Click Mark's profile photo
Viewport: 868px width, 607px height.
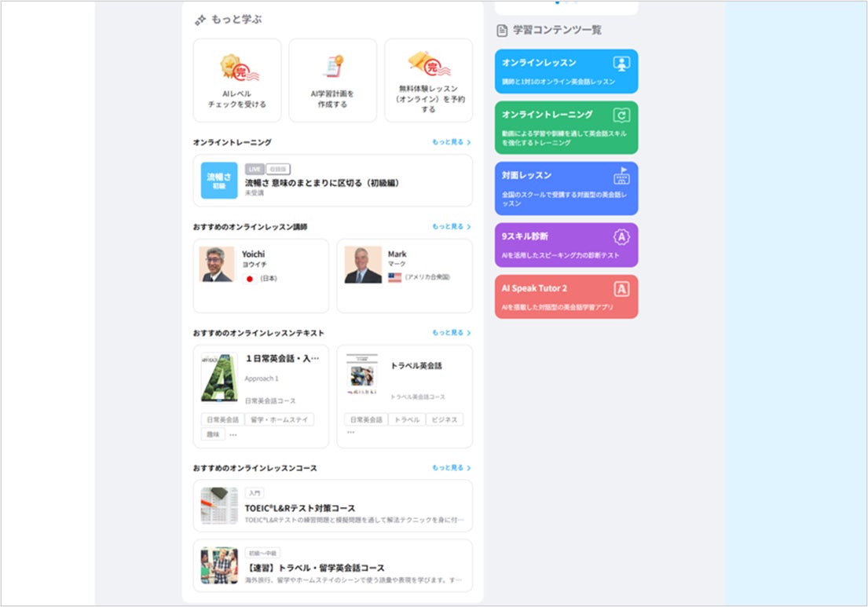point(363,265)
